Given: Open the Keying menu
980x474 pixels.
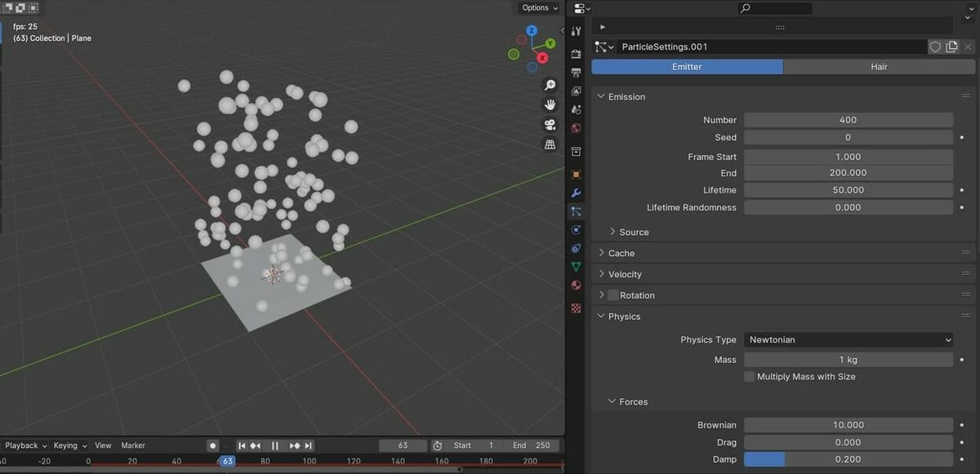Looking at the screenshot, I should click(70, 445).
